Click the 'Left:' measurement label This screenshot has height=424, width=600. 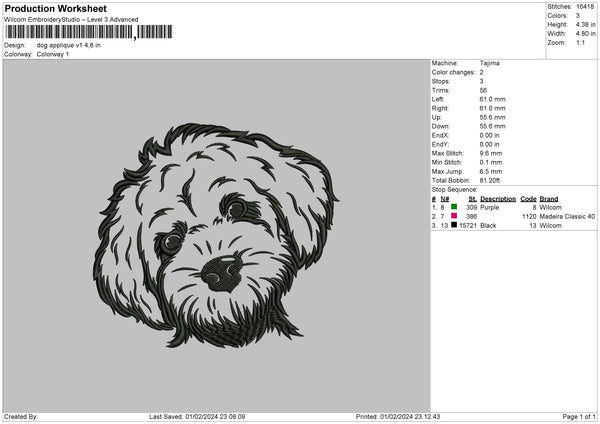point(438,99)
